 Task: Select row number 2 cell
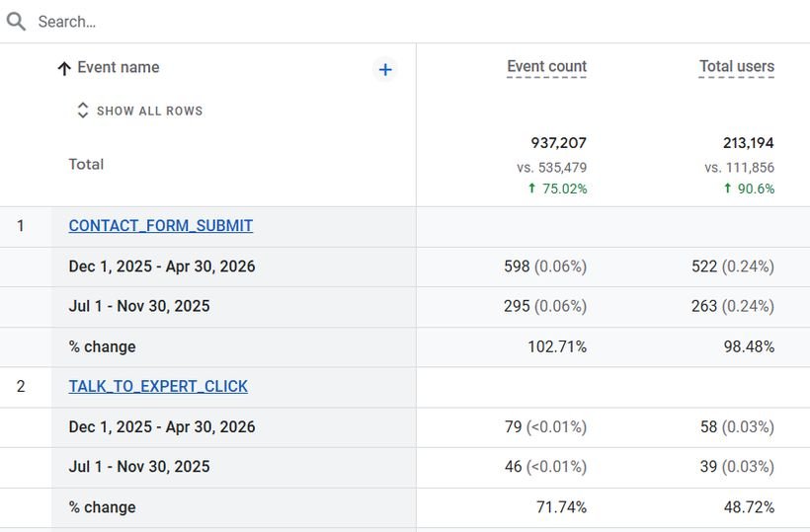tap(21, 387)
